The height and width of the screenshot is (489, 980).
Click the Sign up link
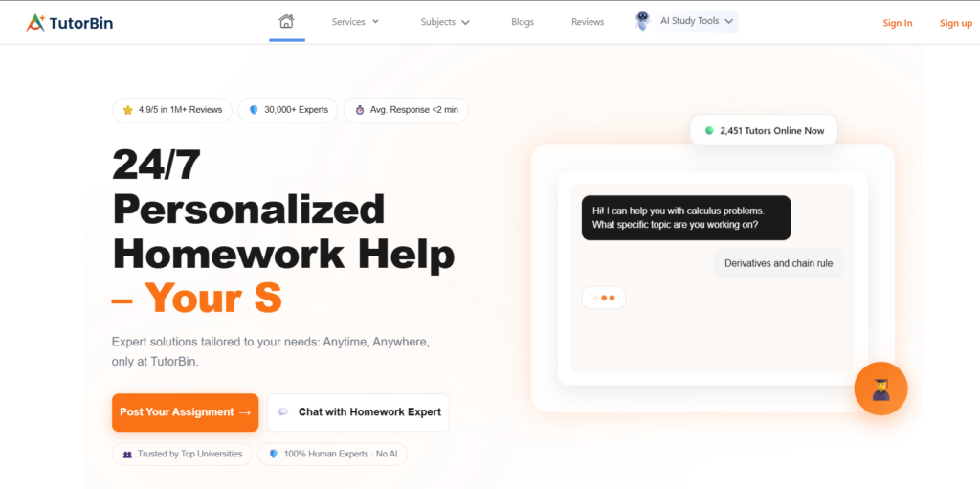coord(956,23)
